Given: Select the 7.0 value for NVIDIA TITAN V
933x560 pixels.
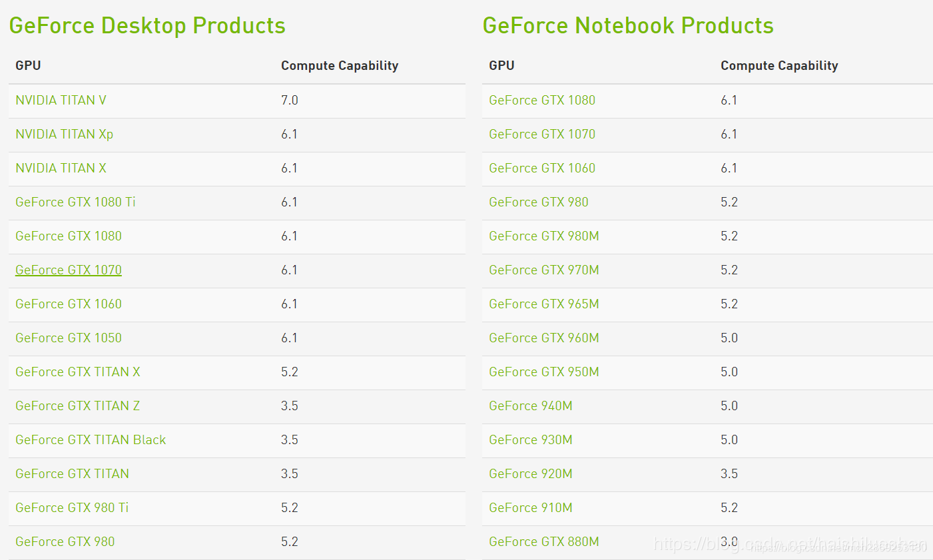Looking at the screenshot, I should click(x=290, y=101).
